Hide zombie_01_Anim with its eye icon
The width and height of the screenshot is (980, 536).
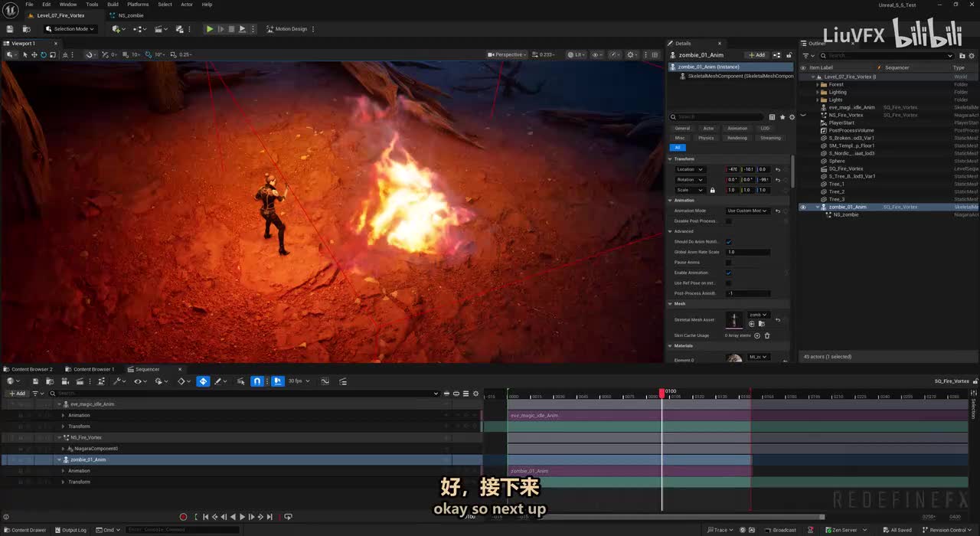click(x=803, y=207)
